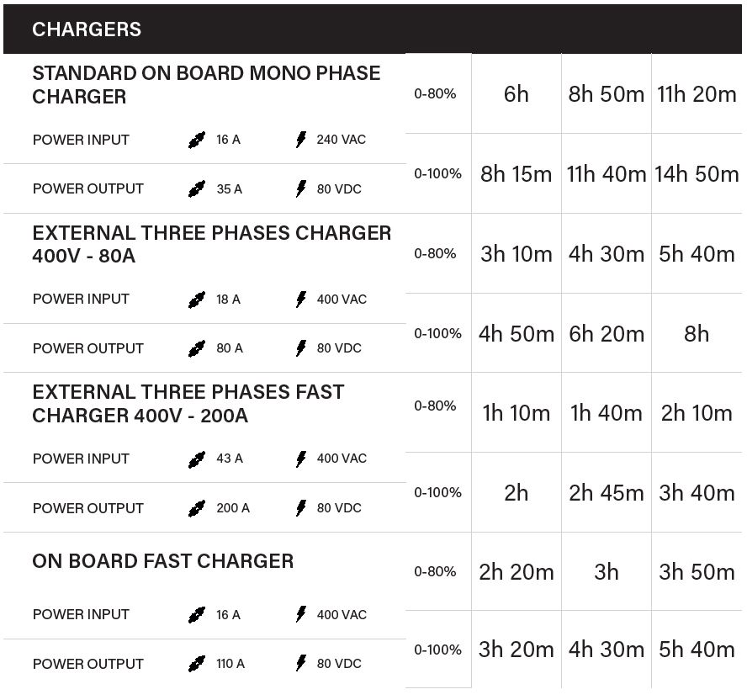Click the 1h 10m fast charger time cell
Image resolution: width=747 pixels, height=700 pixels.
[x=516, y=413]
